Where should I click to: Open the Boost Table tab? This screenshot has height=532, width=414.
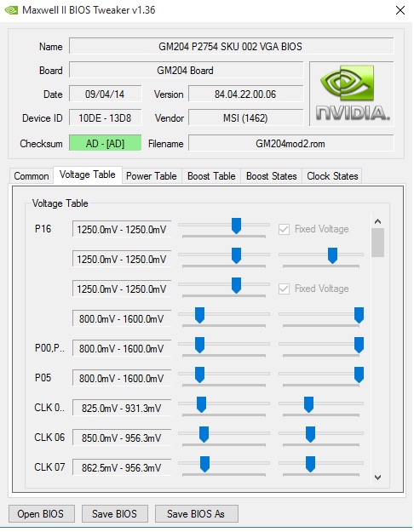pyautogui.click(x=211, y=176)
